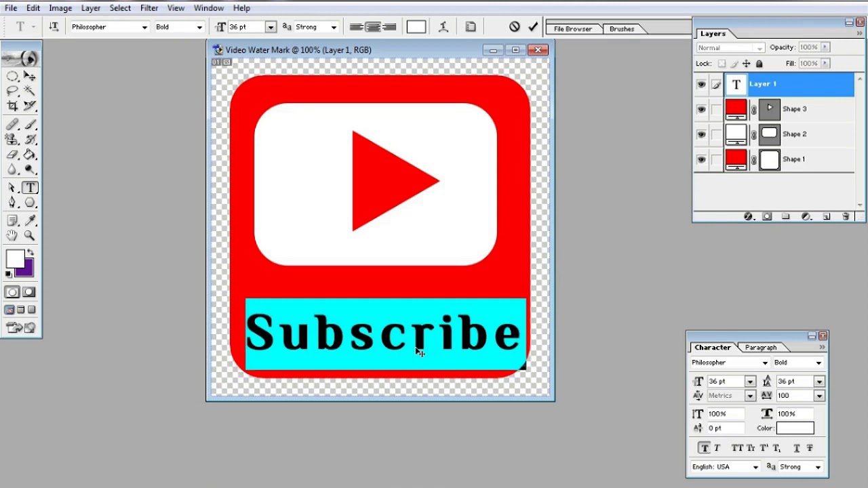868x488 pixels.
Task: Open tracking dropdown showing 100
Action: point(819,396)
